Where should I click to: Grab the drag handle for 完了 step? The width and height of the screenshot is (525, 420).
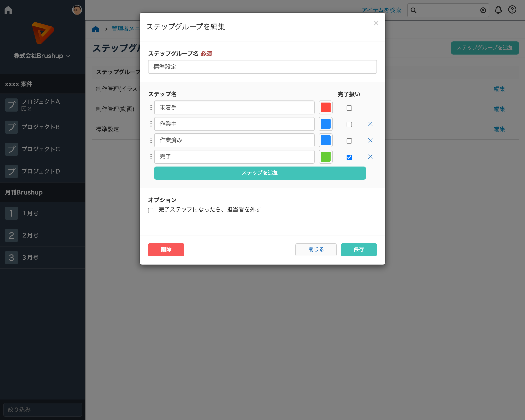tap(151, 156)
